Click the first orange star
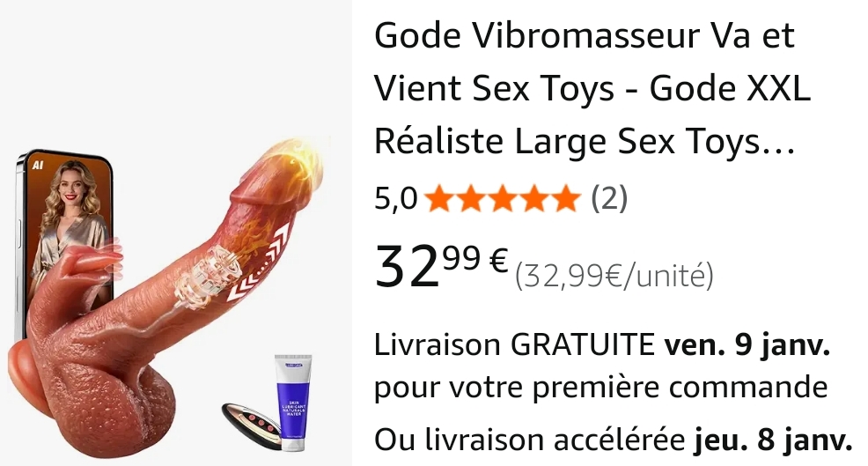 pyautogui.click(x=441, y=198)
